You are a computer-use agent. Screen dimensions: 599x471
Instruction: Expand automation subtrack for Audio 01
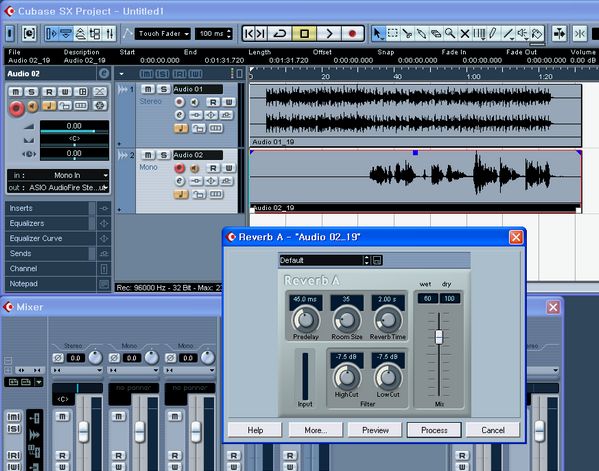pos(119,144)
